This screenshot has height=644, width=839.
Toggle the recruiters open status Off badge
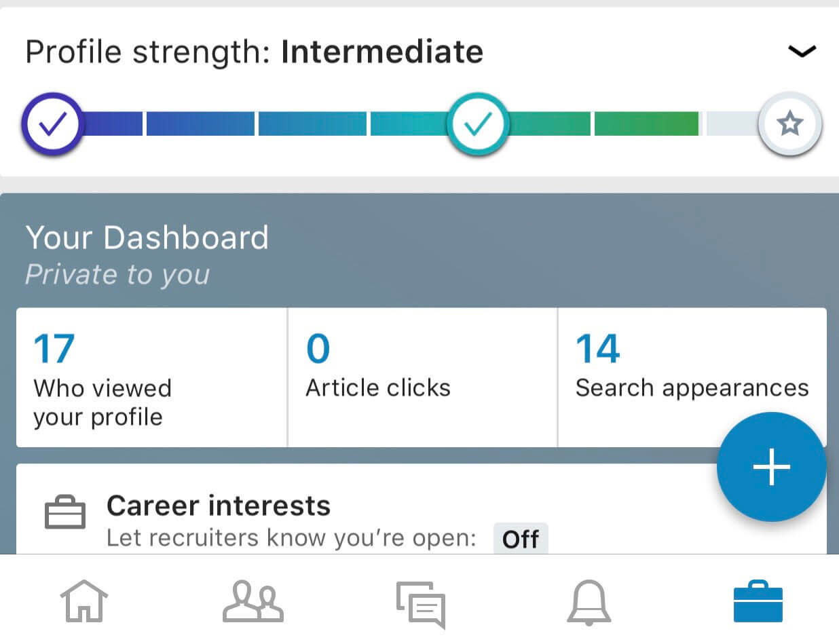[521, 539]
